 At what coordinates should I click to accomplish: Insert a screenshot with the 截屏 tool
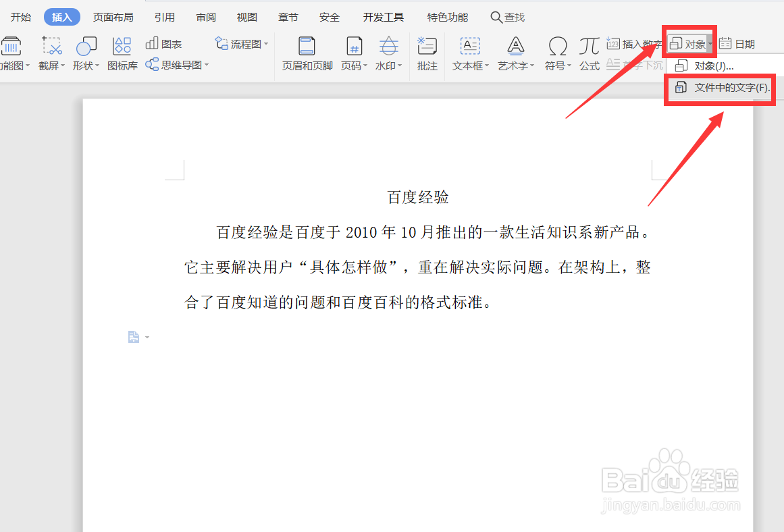51,53
